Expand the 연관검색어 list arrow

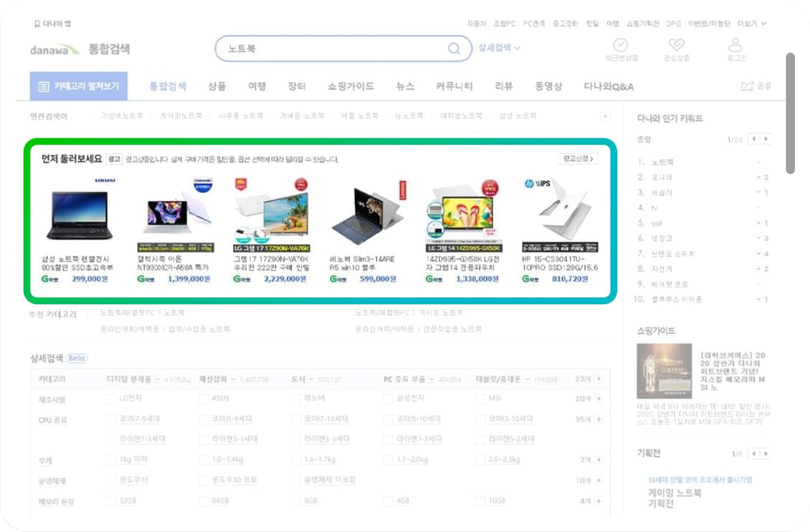[x=605, y=116]
